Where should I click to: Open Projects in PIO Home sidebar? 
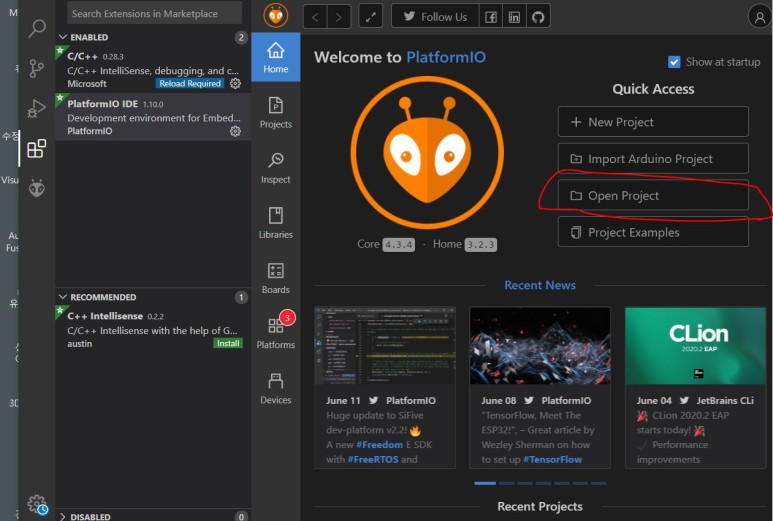[x=276, y=113]
